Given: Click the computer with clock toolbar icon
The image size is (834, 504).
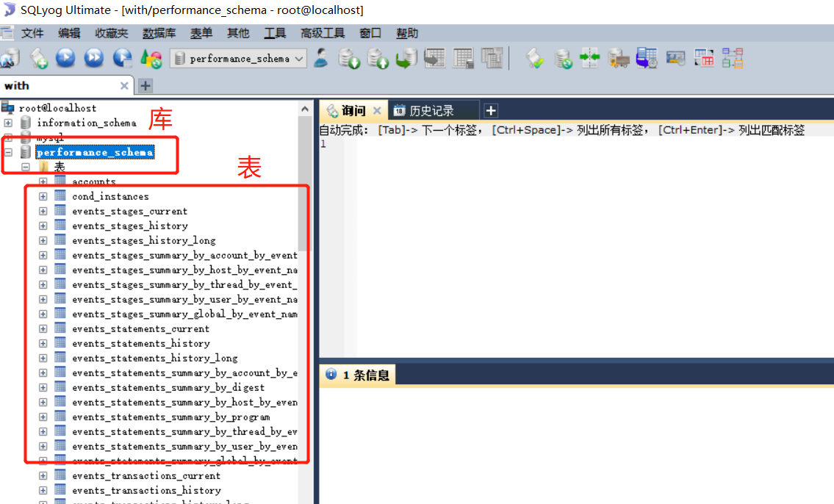Looking at the screenshot, I should [x=647, y=58].
